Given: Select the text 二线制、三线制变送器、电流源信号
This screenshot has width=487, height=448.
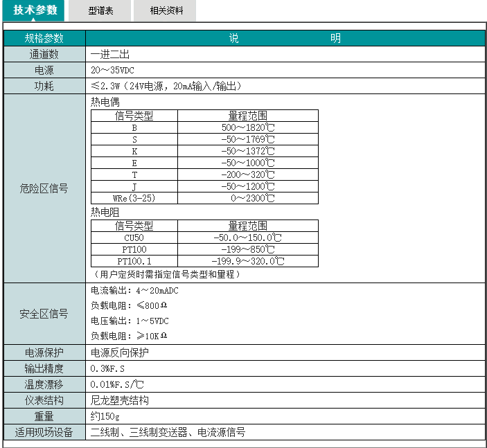Looking at the screenshot, I should point(168,432).
